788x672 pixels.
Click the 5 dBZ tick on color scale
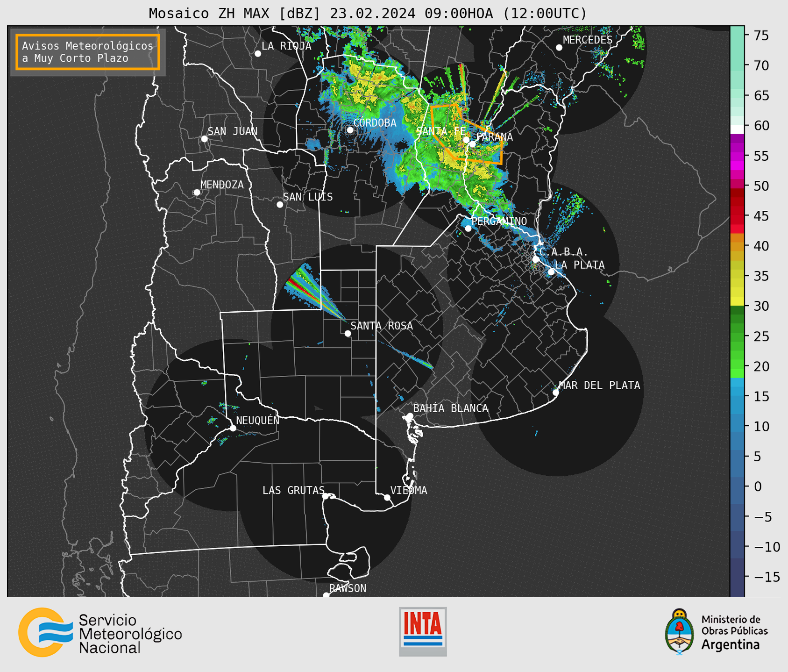757,457
